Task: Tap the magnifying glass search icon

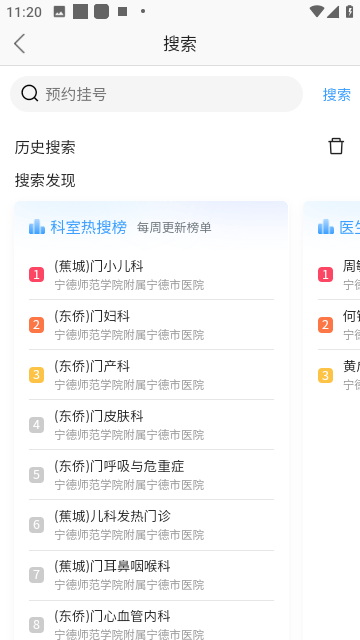Action: click(30, 93)
